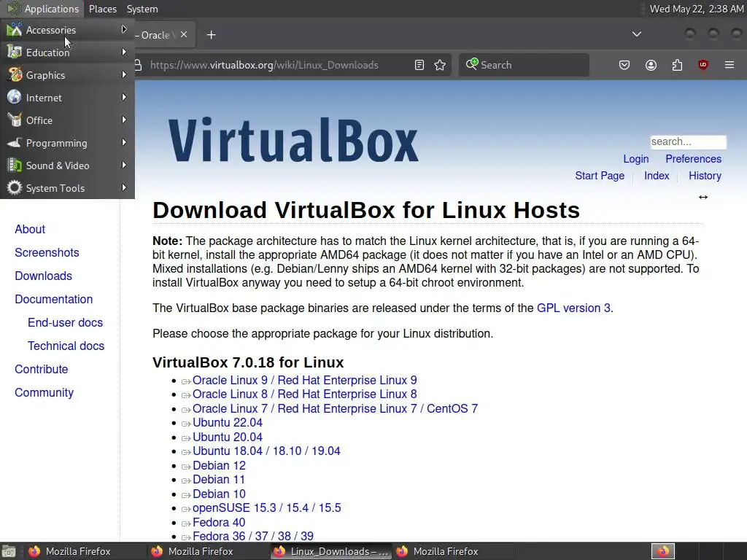Screen dimensions: 747x560
Task: Expand arrow next to Internet
Action: [124, 97]
